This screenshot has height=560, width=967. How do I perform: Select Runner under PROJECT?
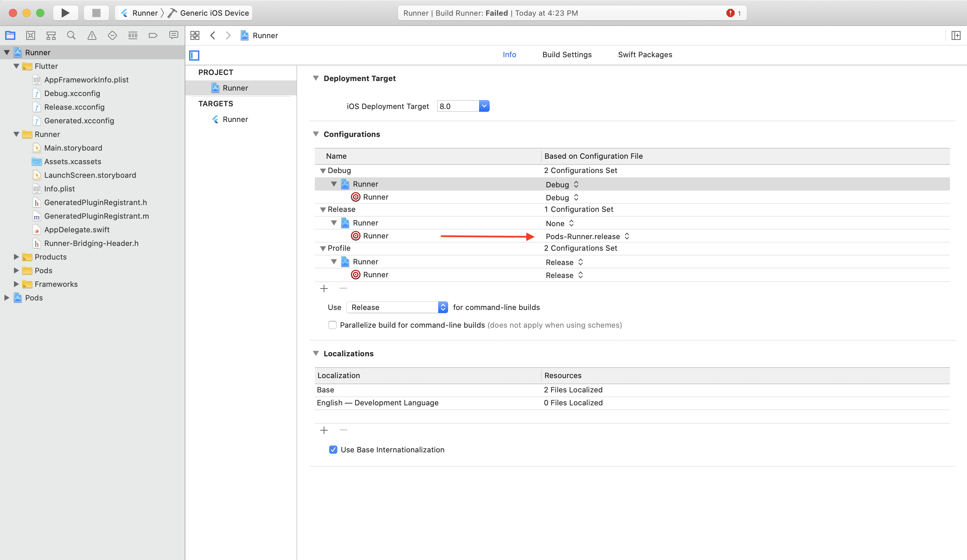241,88
